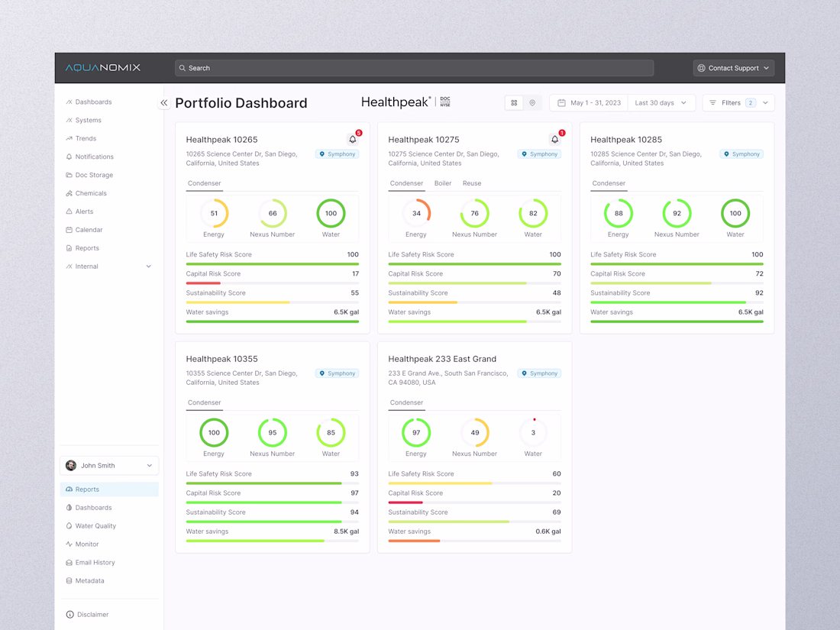Click the Energy 51 gauge on Healthpeak 10265
The image size is (840, 630).
point(214,213)
